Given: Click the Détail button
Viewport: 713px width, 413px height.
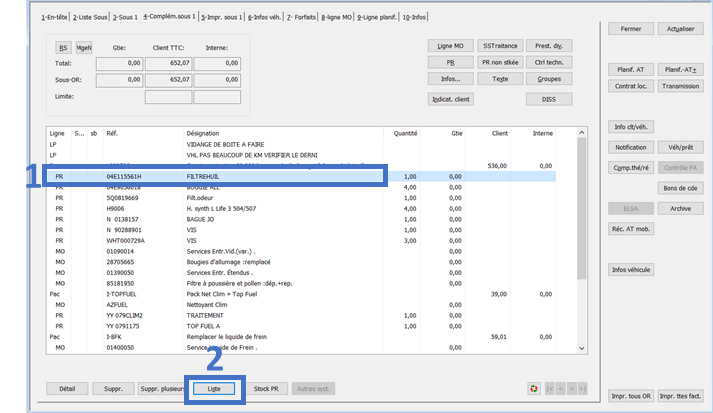Looking at the screenshot, I should click(67, 389).
